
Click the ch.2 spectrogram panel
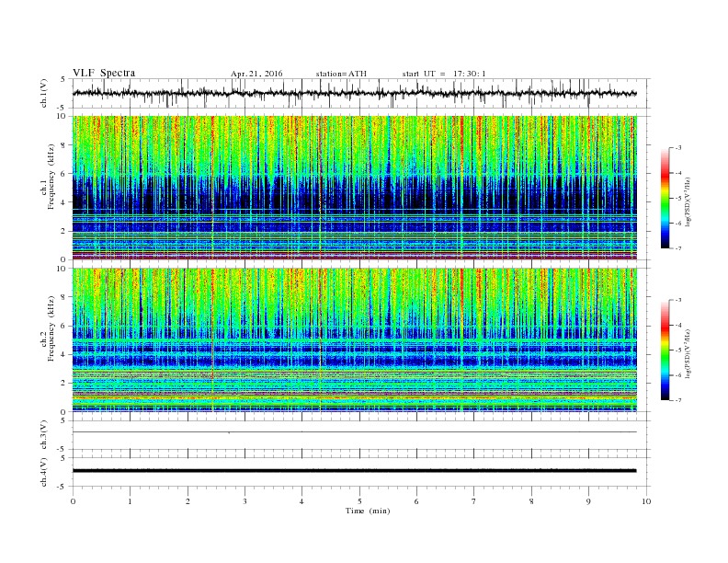(x=355, y=340)
